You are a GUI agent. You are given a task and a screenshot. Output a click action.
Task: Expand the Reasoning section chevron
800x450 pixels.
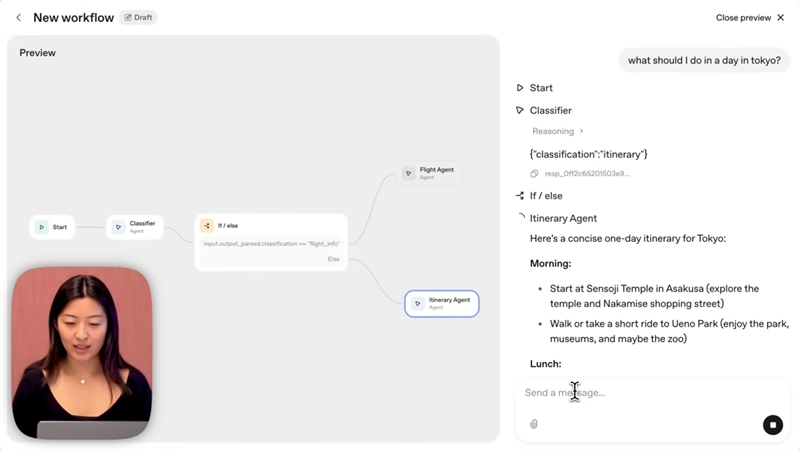coord(581,131)
